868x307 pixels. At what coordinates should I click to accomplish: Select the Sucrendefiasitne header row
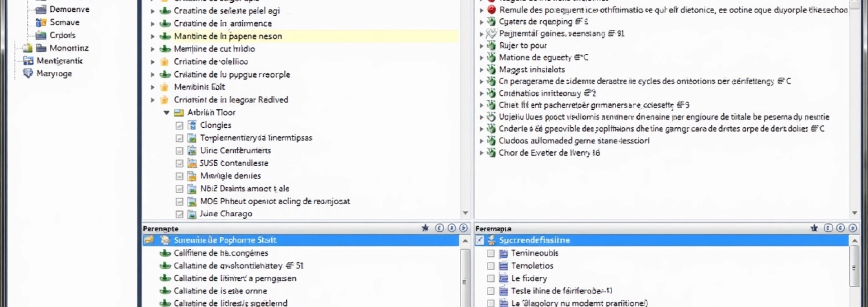[661, 240]
